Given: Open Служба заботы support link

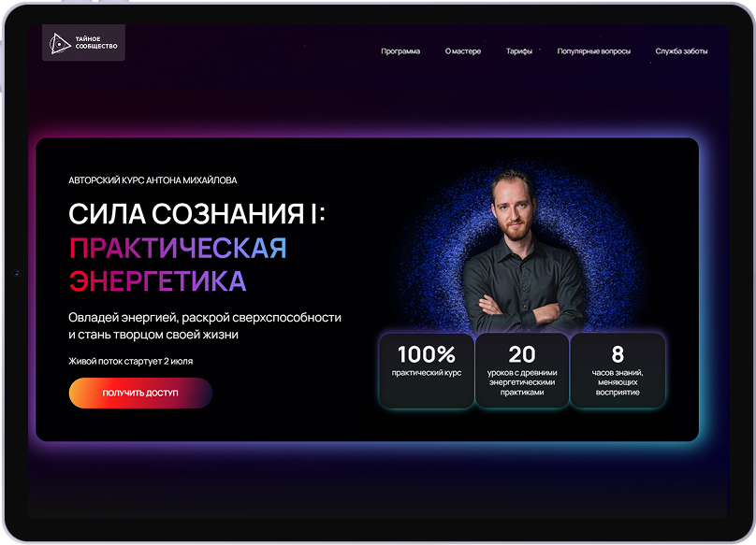Looking at the screenshot, I should 681,51.
